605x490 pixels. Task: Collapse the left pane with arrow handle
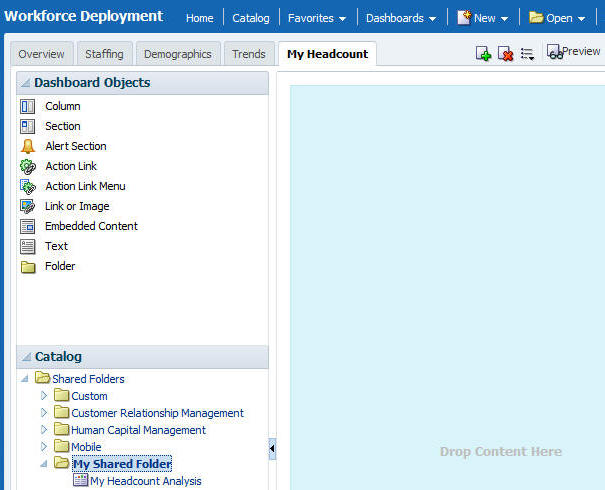272,449
